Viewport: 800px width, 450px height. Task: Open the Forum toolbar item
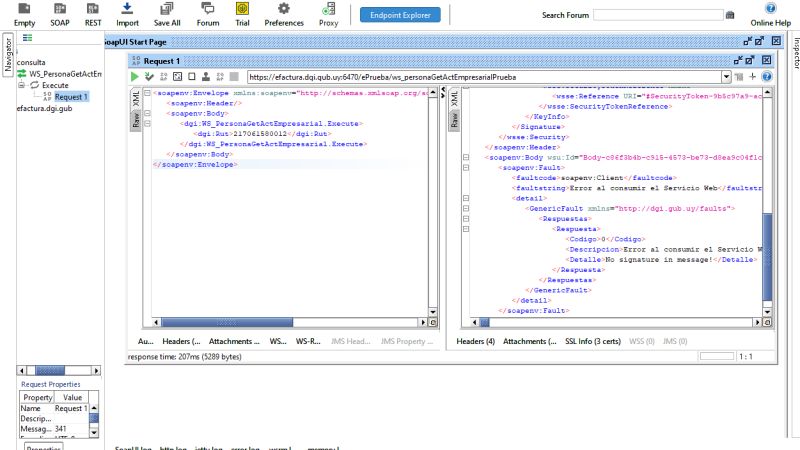(x=208, y=15)
